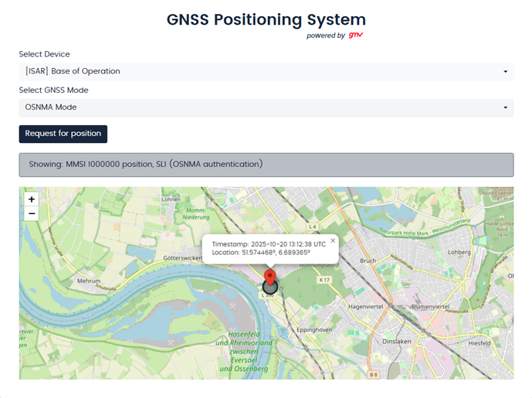This screenshot has height=398, width=532.
Task: Click the Hagenviertel label on the map
Action: 371,307
